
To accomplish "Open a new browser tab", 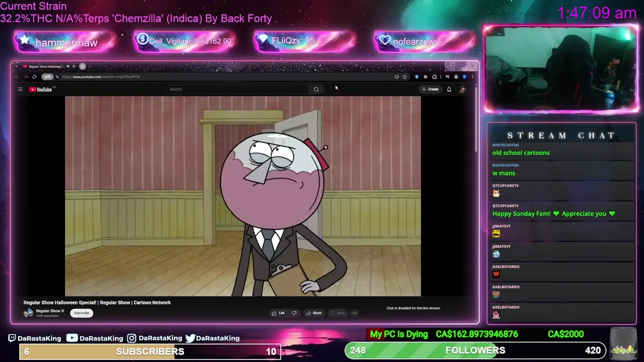I will 83,66.
